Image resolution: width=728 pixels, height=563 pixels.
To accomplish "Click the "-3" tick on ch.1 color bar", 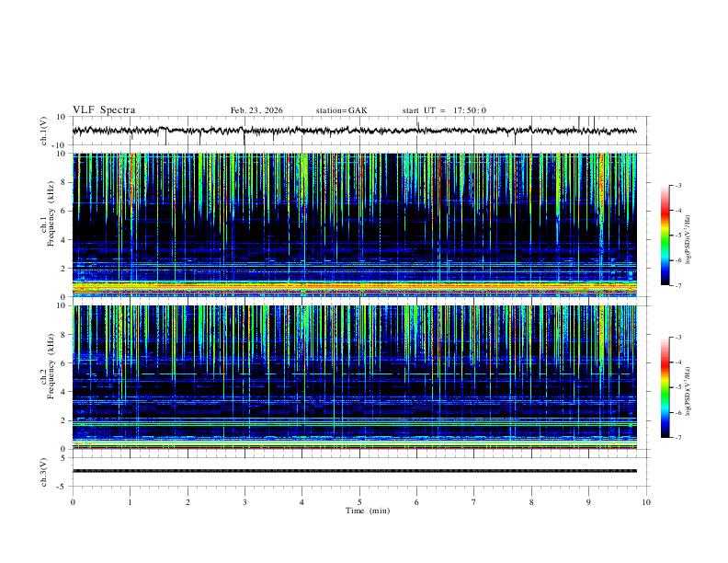I will click(677, 186).
